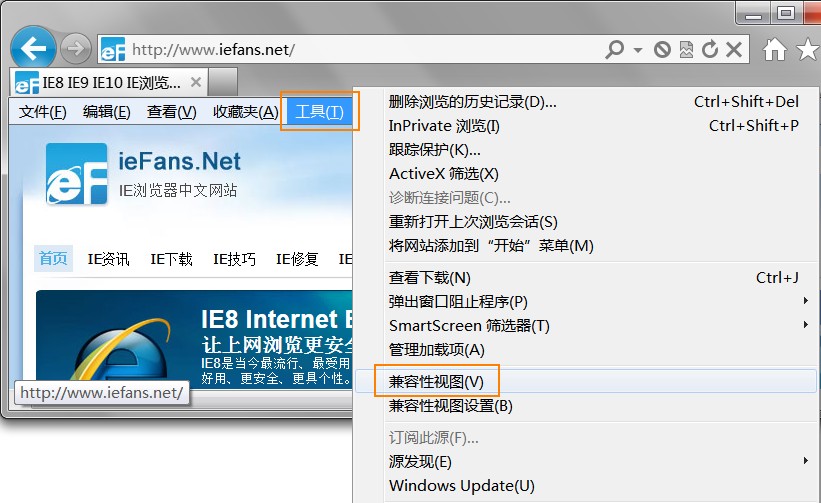The width and height of the screenshot is (821, 503).
Task: Open the IE技巧 navigation link
Action: coord(234,259)
